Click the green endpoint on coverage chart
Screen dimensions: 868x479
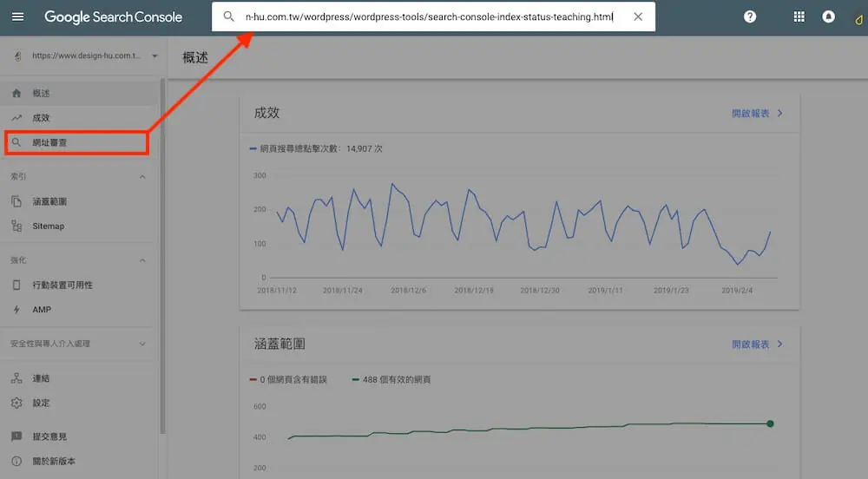[x=770, y=423]
